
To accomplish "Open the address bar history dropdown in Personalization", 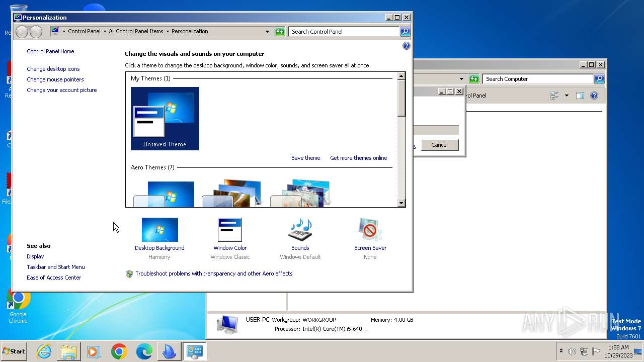I will (267, 32).
